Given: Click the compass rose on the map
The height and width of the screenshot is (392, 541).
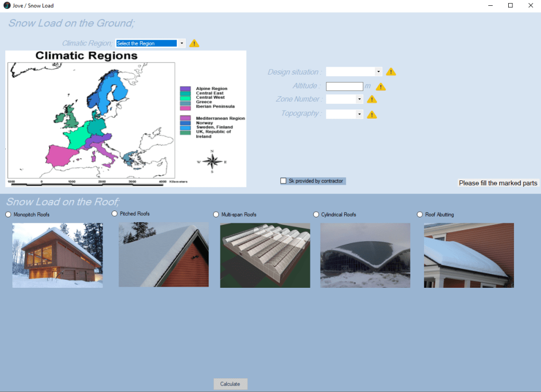Looking at the screenshot, I should [x=212, y=161].
